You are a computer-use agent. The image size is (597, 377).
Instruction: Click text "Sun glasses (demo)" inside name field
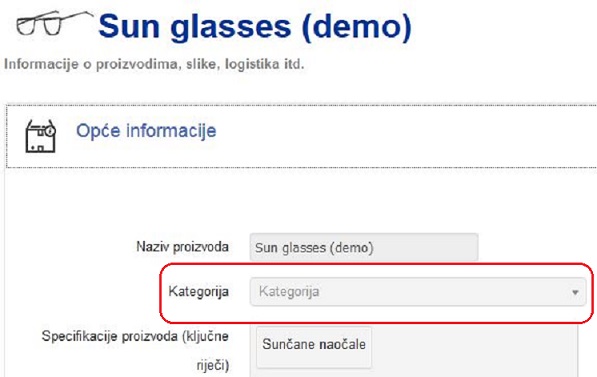pos(314,248)
